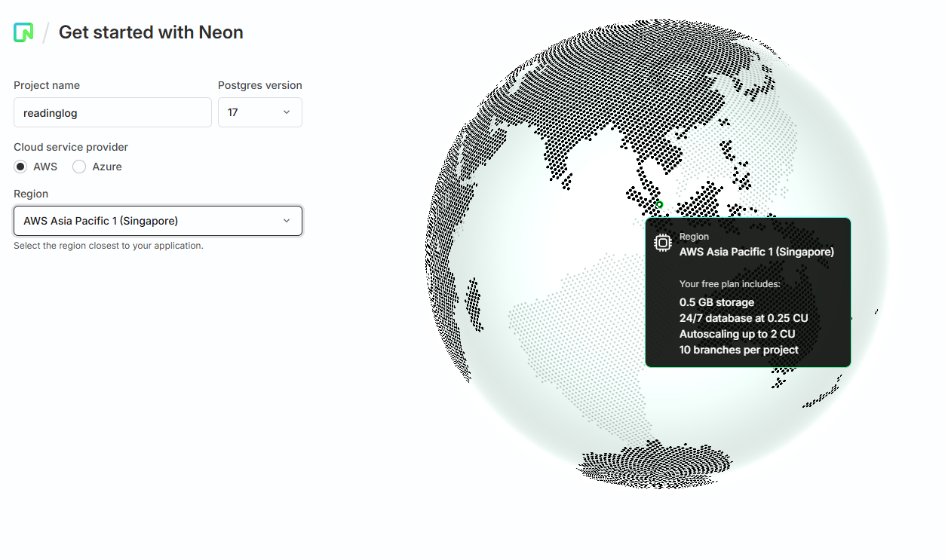Click '10 branches per project' text

[x=739, y=350]
